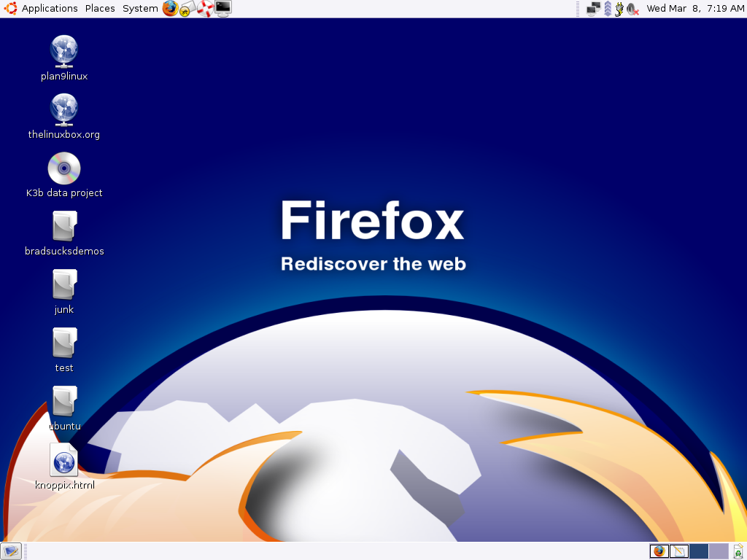Screen dimensions: 747x560
Task: Click the Ubuntu logo in the top panel
Action: coord(10,8)
